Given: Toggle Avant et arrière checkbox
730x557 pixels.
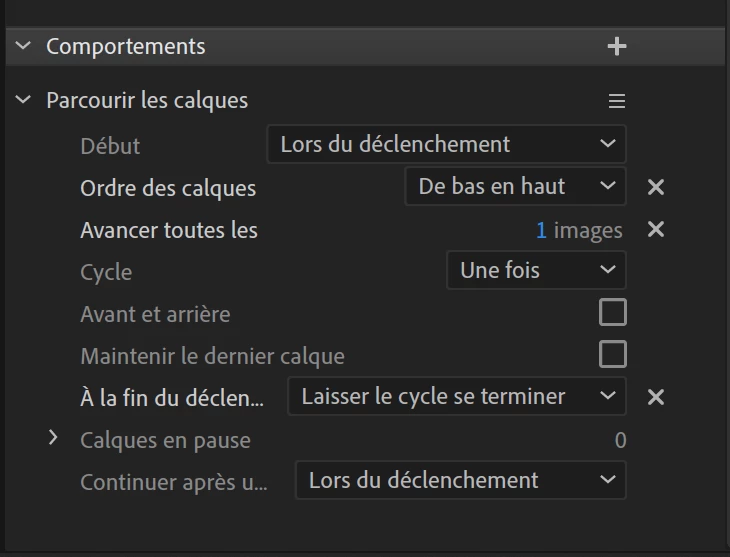Looking at the screenshot, I should pos(612,313).
